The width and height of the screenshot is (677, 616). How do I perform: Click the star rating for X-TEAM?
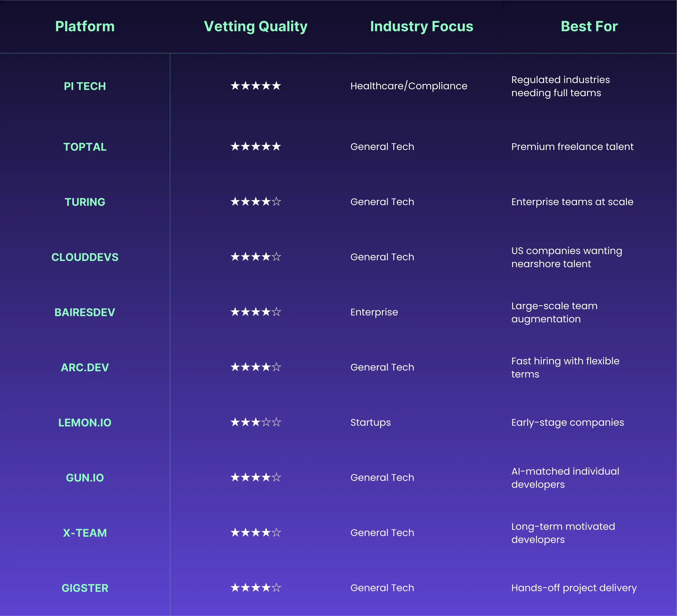(256, 533)
